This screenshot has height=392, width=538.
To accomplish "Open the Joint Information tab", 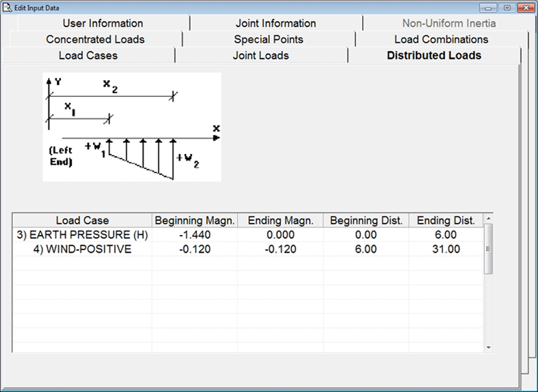I will (275, 23).
